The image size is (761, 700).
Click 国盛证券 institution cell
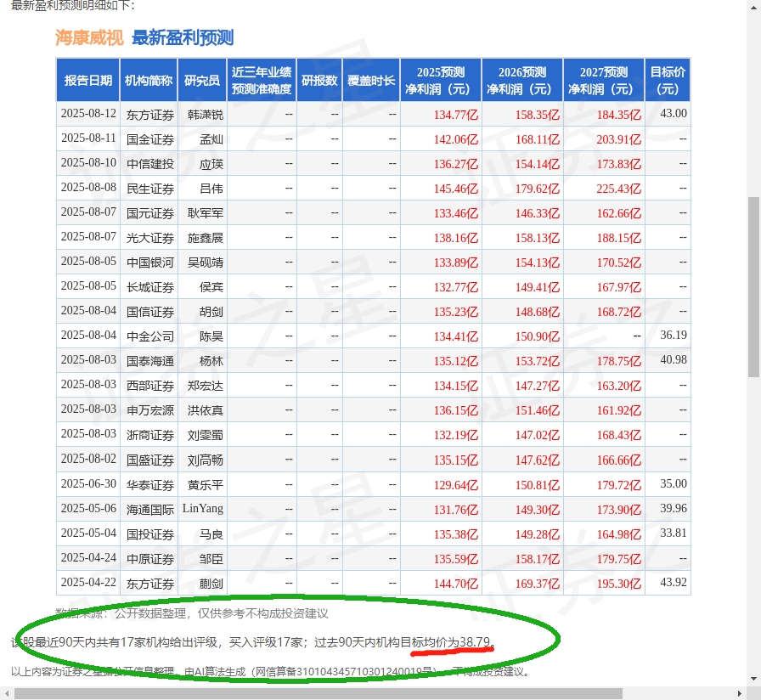point(150,460)
